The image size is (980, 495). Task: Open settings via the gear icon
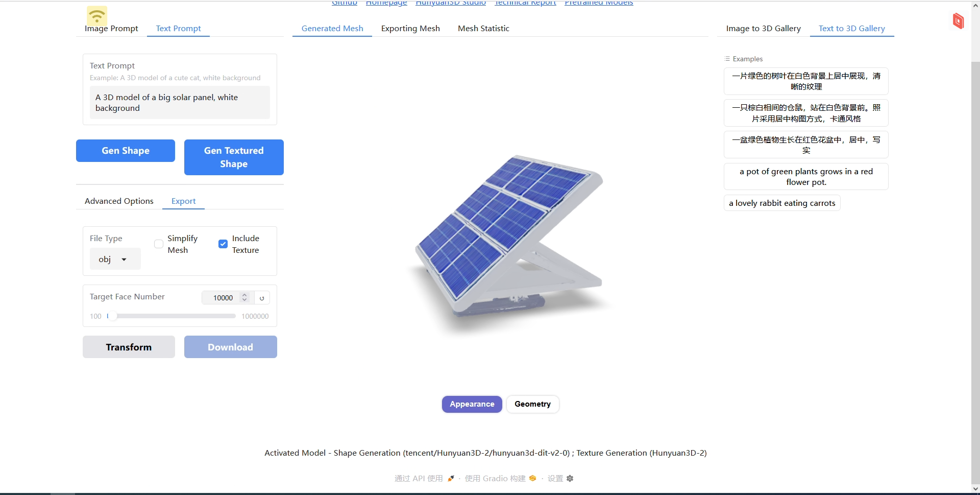click(570, 479)
